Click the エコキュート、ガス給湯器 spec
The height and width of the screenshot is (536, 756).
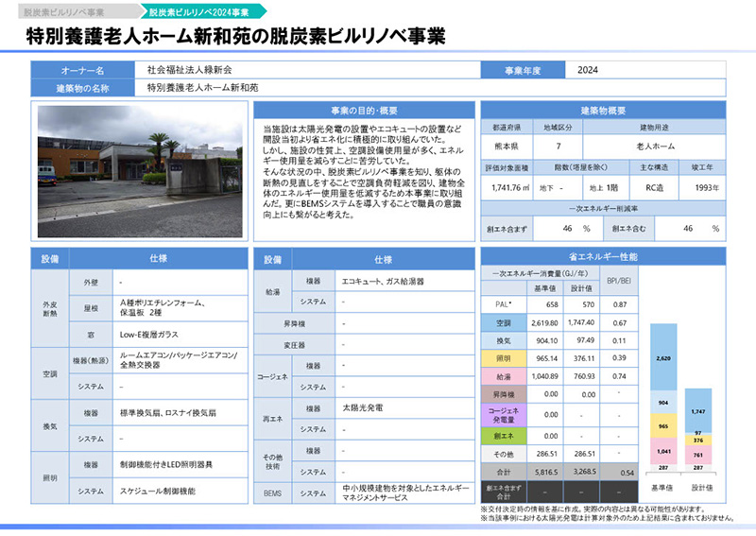pyautogui.click(x=383, y=282)
